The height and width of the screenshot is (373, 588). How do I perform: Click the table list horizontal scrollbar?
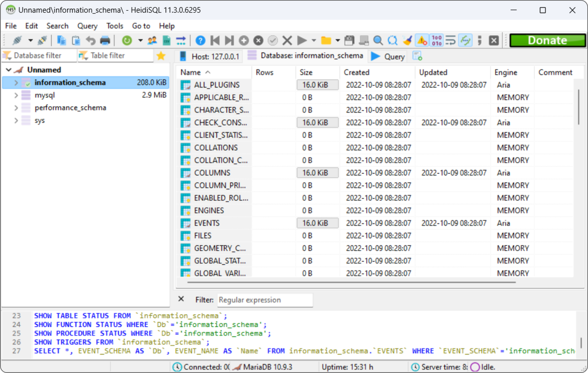351,282
